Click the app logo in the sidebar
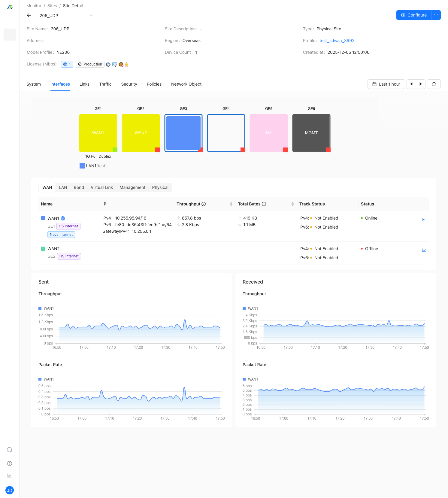The width and height of the screenshot is (448, 498). (x=10, y=7)
